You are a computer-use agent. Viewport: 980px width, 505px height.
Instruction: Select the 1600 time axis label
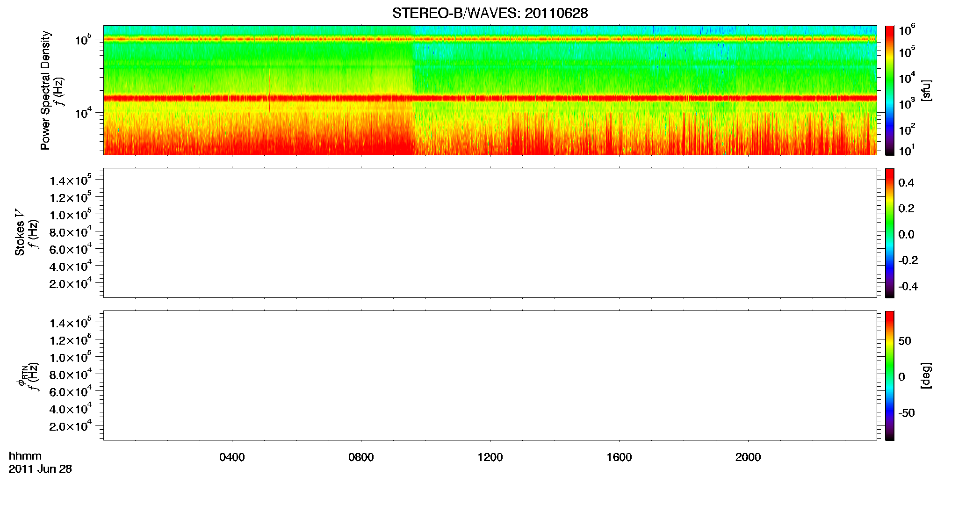coord(619,457)
